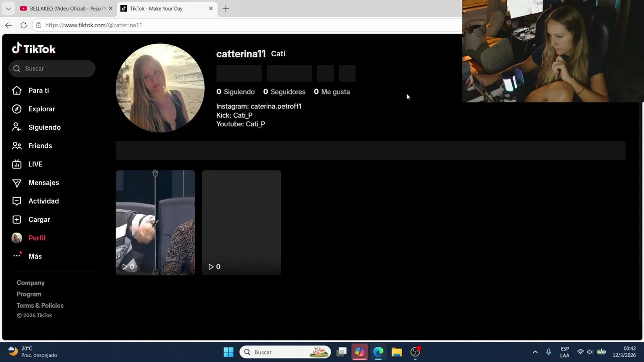Close the BELLAKEO tab

pyautogui.click(x=111, y=9)
